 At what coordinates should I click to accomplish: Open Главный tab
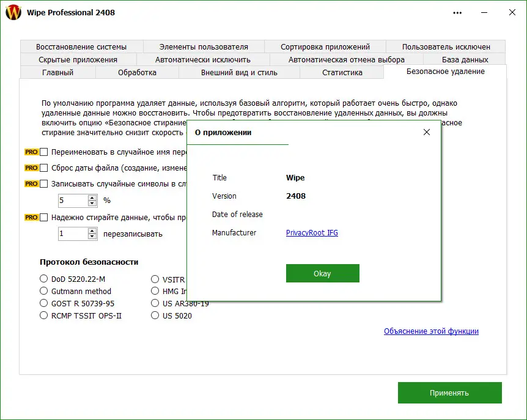pyautogui.click(x=58, y=72)
